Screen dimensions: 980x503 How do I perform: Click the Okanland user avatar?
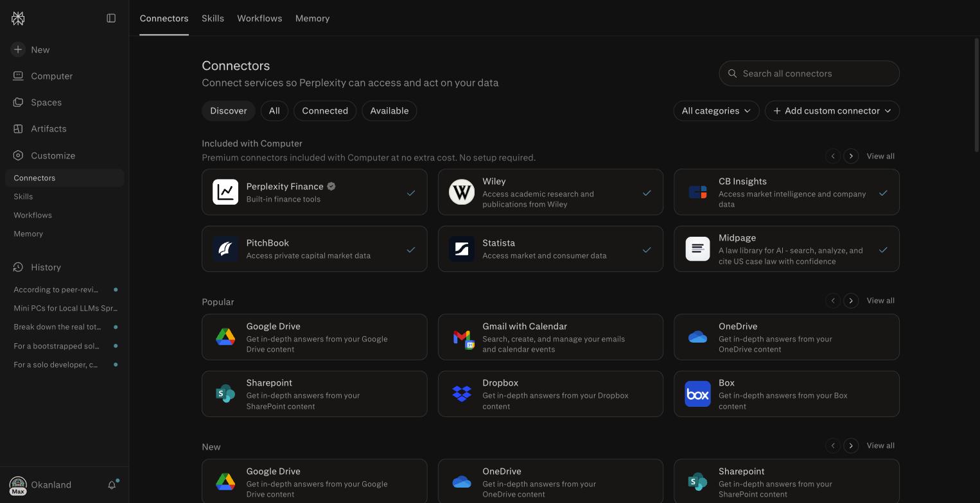[x=18, y=485]
